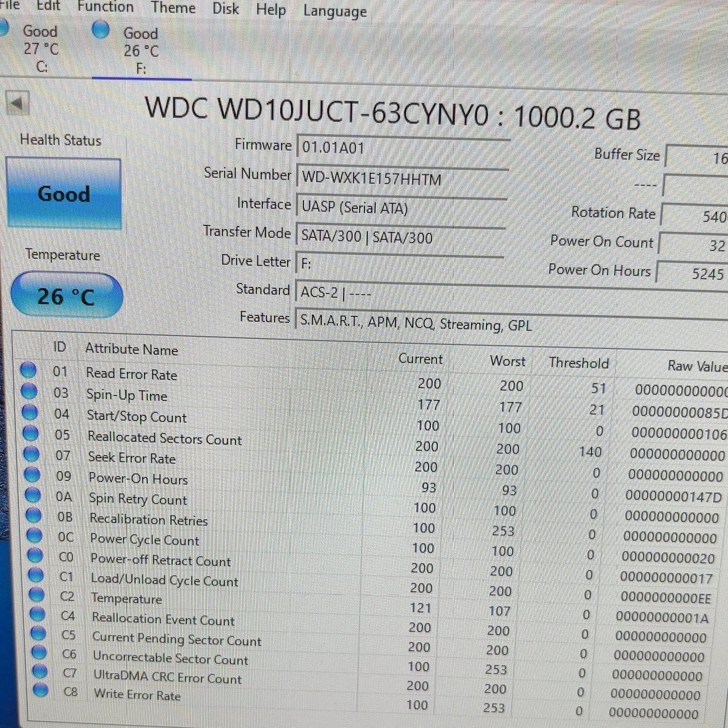
Task: Select the Load/Unload Cycle Count attribute name
Action: tap(165, 580)
